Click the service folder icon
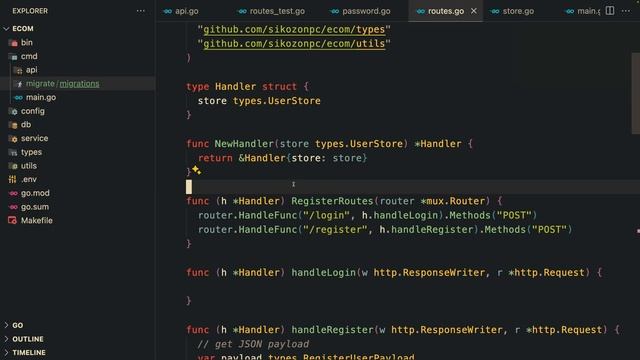The width and height of the screenshot is (640, 360). [13, 138]
